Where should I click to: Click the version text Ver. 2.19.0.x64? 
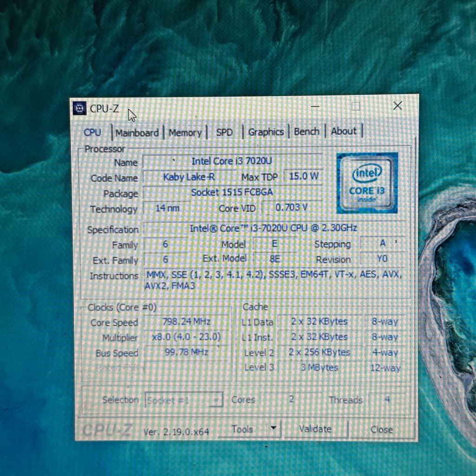tap(176, 432)
